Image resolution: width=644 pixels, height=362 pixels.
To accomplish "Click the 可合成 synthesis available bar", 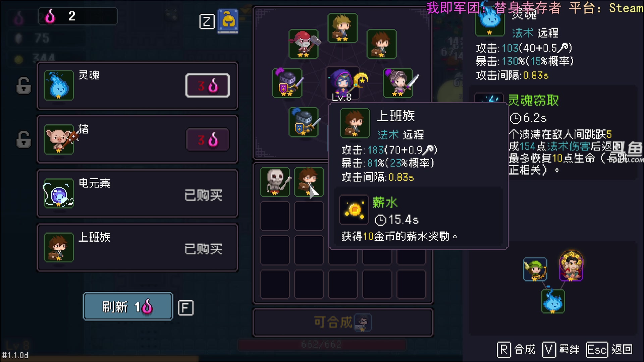I will tap(343, 322).
